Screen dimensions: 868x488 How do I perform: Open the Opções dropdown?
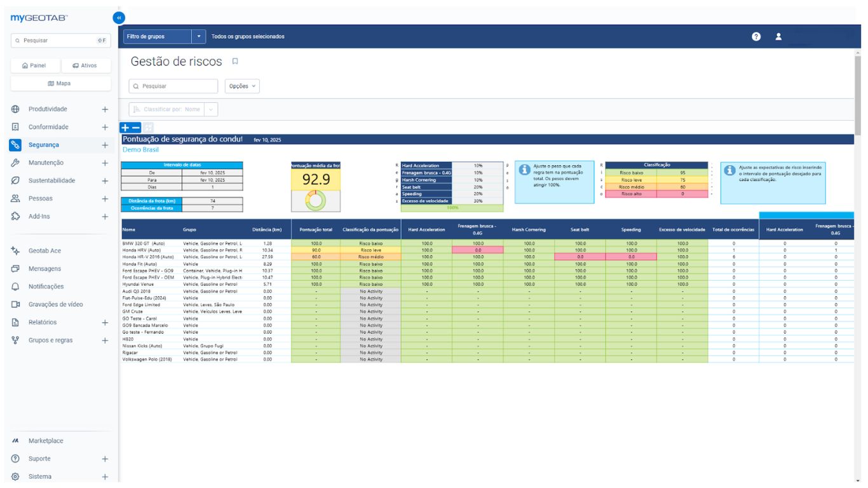tap(242, 86)
